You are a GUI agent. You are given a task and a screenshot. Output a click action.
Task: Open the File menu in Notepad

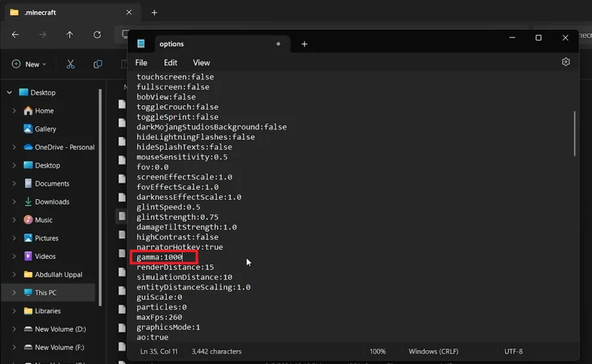(141, 62)
